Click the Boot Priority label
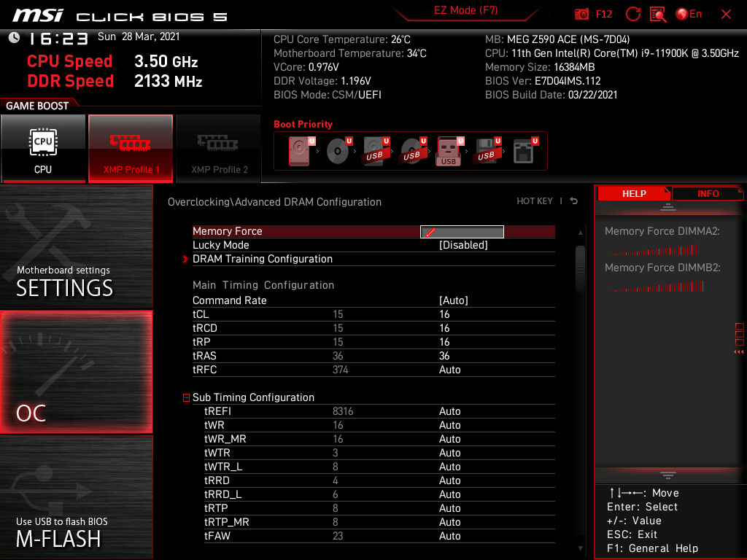The height and width of the screenshot is (560, 747). click(x=303, y=124)
